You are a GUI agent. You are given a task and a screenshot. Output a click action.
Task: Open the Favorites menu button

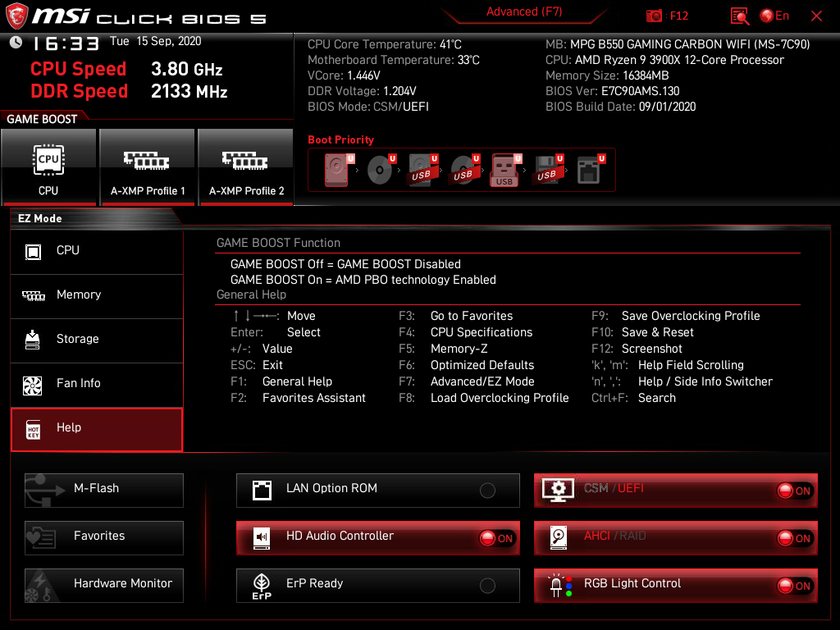pyautogui.click(x=104, y=538)
